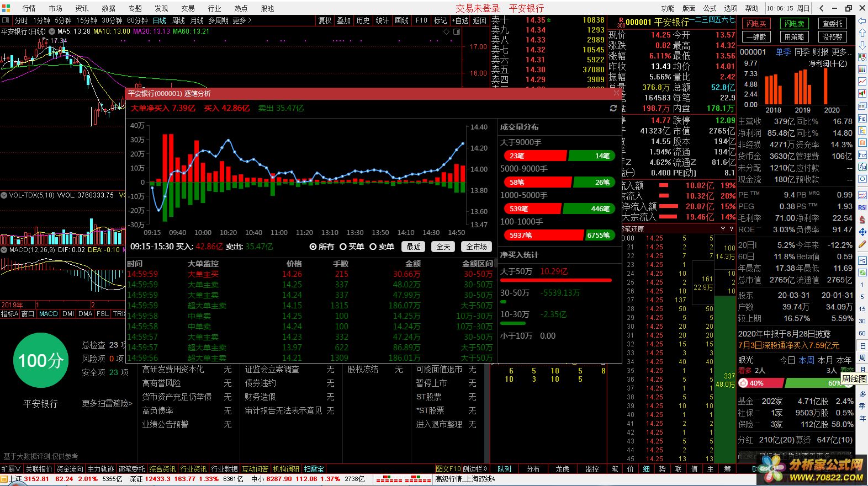868x486 pixels.
Task: Click the orange 自 icon in the right sidebar
Action: (862, 143)
